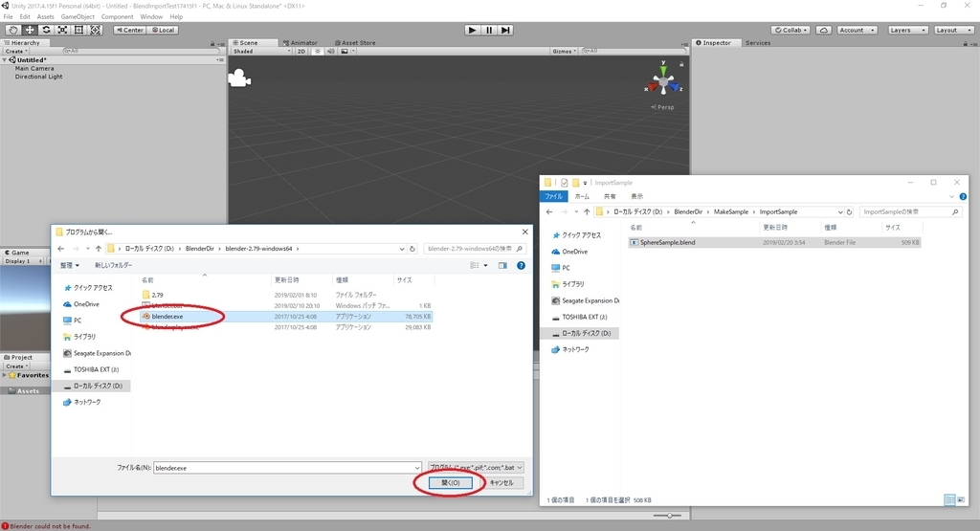
Task: Toggle 2D scene view mode
Action: (301, 52)
